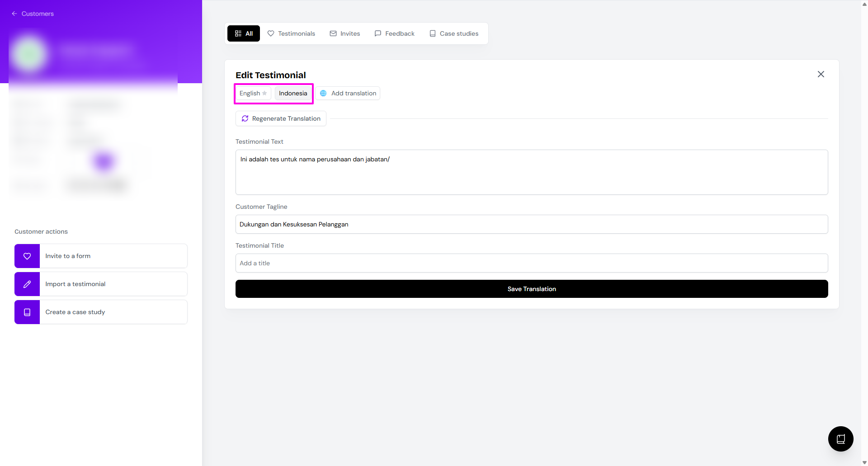Focus the Customer Tagline field
Image resolution: width=868 pixels, height=466 pixels.
click(x=531, y=225)
